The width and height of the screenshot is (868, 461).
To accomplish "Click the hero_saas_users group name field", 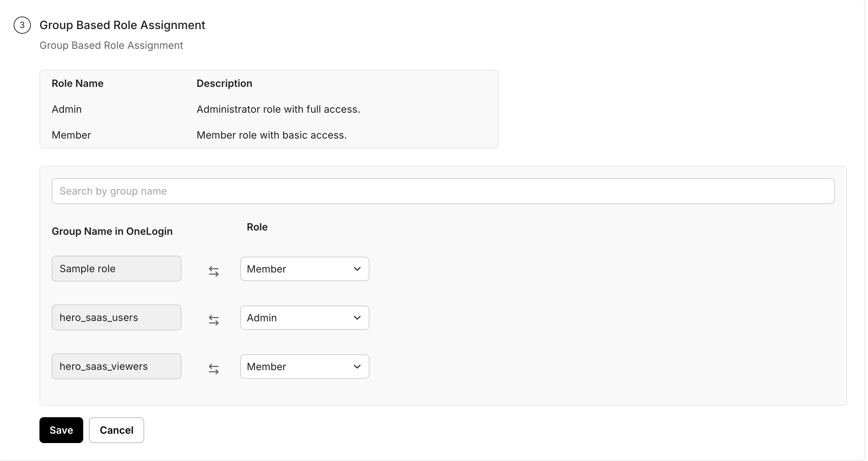I will [x=116, y=317].
